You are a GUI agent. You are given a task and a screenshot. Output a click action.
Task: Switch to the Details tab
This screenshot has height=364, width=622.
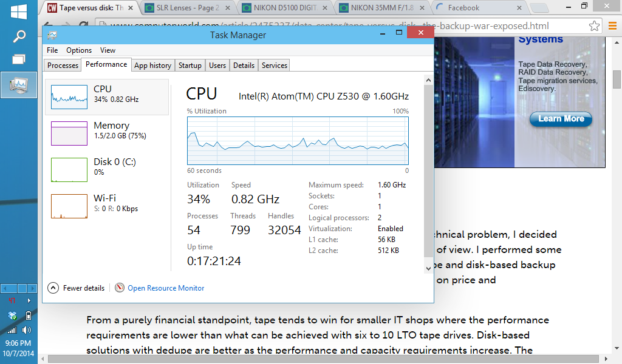click(244, 66)
